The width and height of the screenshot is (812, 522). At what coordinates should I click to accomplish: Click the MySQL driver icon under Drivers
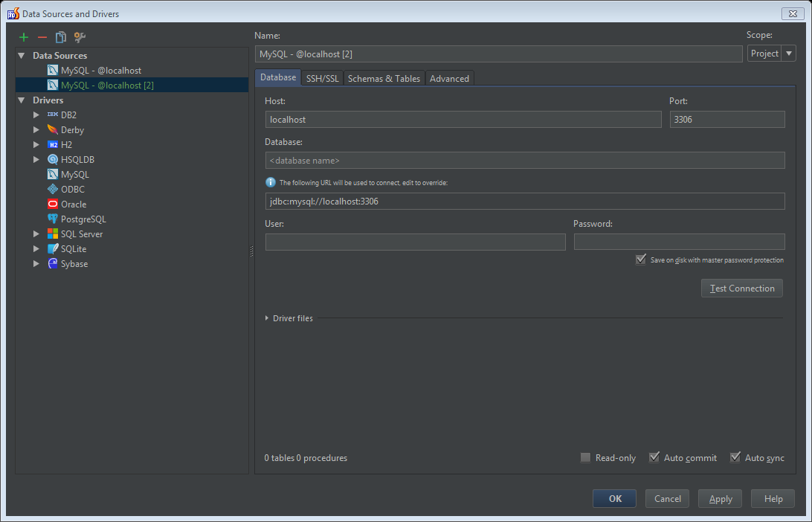click(53, 175)
